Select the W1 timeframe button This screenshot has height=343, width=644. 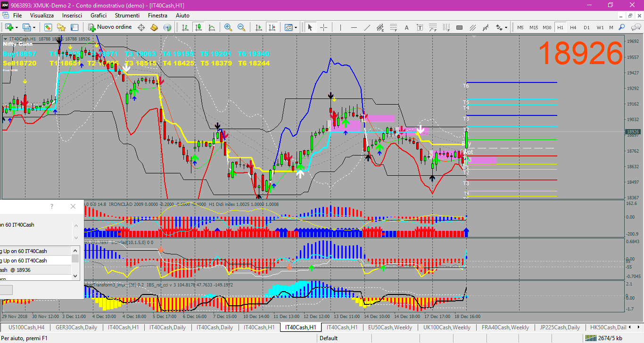pos(600,27)
